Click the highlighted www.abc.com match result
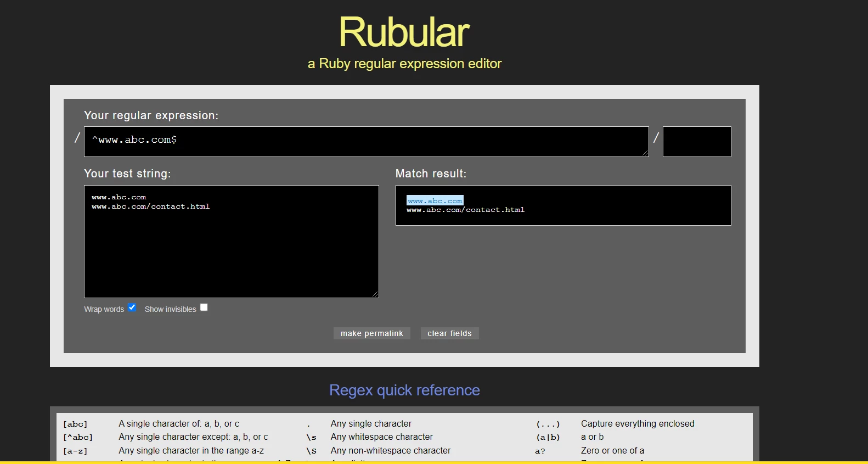Image resolution: width=868 pixels, height=464 pixels. (x=435, y=200)
